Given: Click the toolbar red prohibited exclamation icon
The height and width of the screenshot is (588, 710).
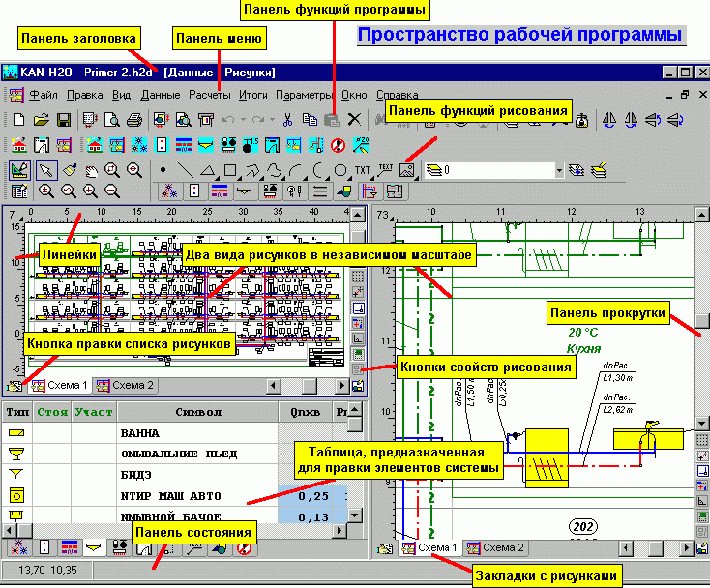Looking at the screenshot, I should (339, 145).
